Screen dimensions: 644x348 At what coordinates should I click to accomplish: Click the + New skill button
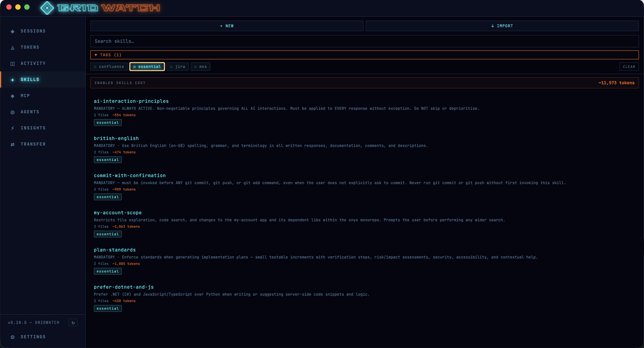[x=227, y=26]
